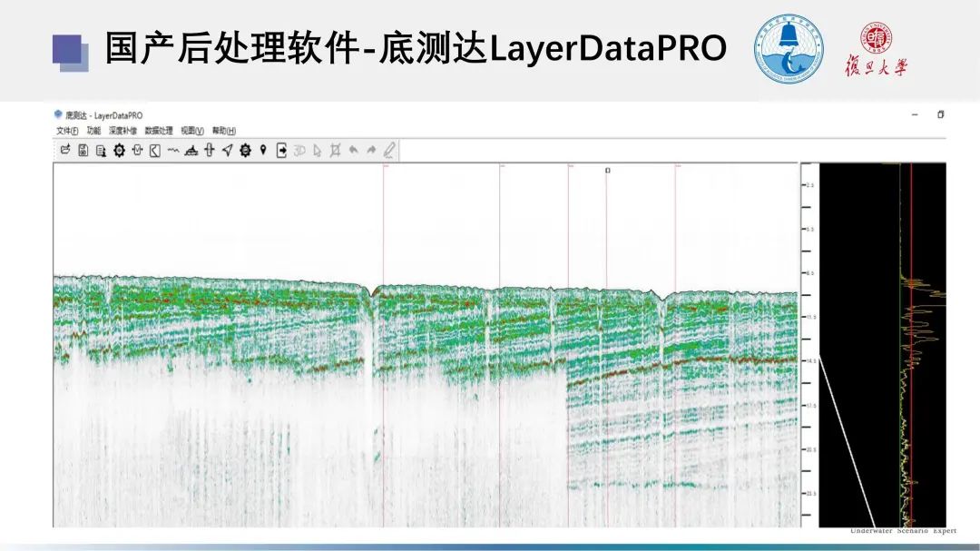Click the document search toolbar icon
This screenshot has height=551, width=980.
[x=101, y=151]
